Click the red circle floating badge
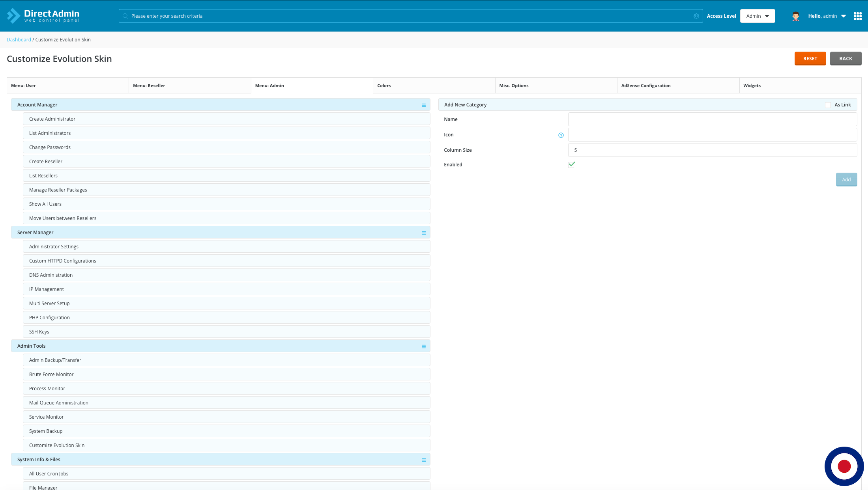The width and height of the screenshot is (868, 490). (x=844, y=466)
